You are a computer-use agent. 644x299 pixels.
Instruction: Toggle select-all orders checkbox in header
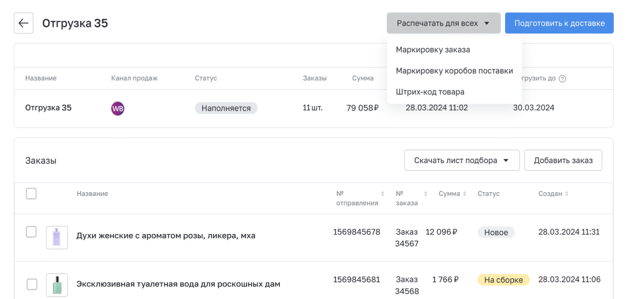pos(31,194)
